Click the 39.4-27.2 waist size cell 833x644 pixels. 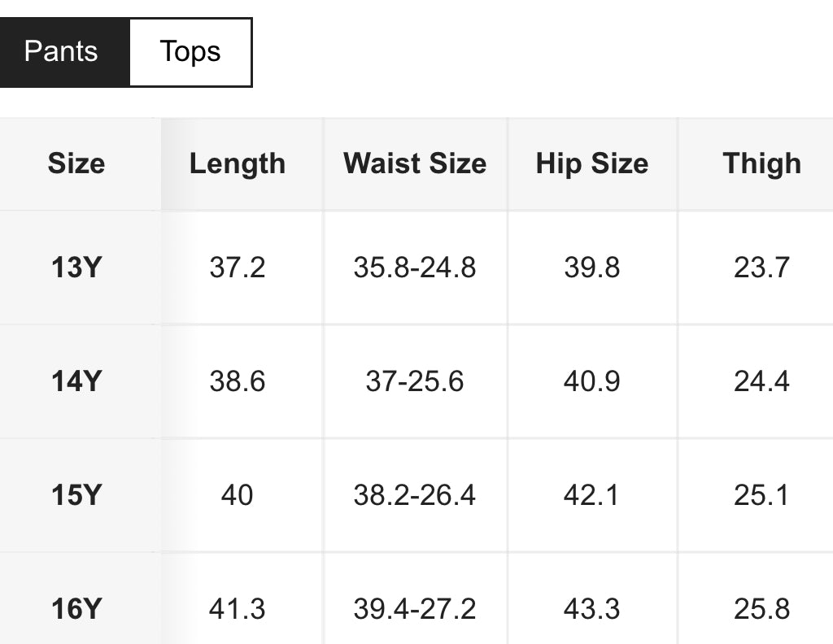pyautogui.click(x=415, y=609)
